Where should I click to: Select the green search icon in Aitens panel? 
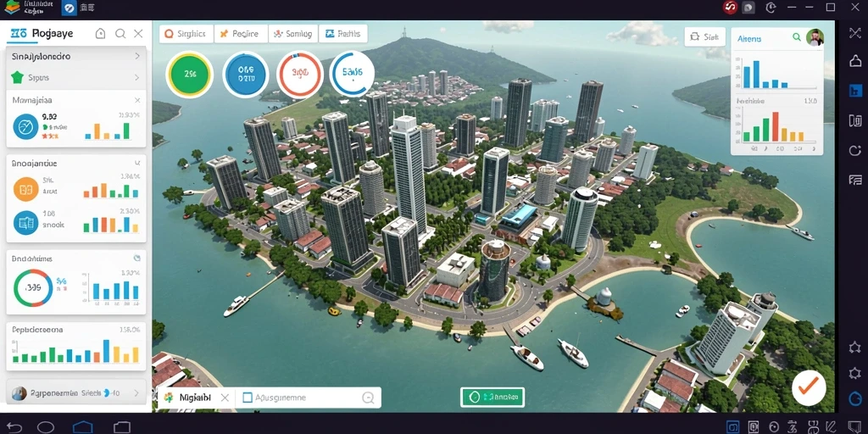(797, 37)
